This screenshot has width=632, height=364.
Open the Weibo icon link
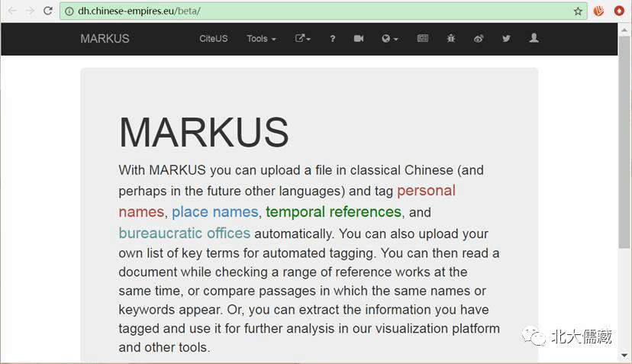click(x=479, y=39)
